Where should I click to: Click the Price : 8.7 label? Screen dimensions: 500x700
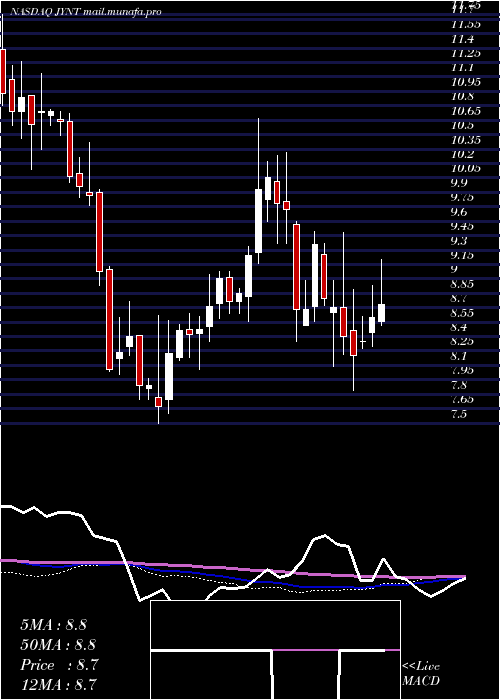59,665
